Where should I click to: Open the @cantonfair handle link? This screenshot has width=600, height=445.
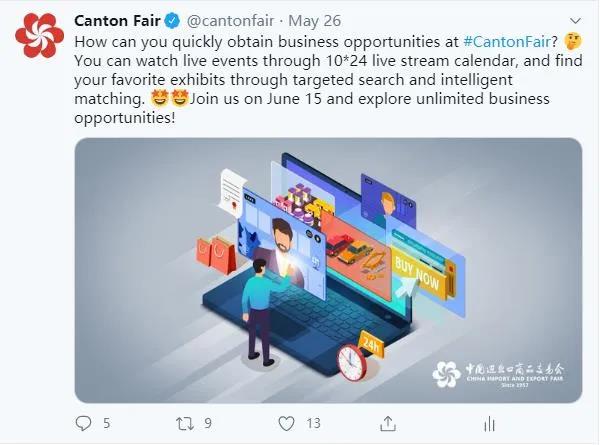click(x=230, y=21)
